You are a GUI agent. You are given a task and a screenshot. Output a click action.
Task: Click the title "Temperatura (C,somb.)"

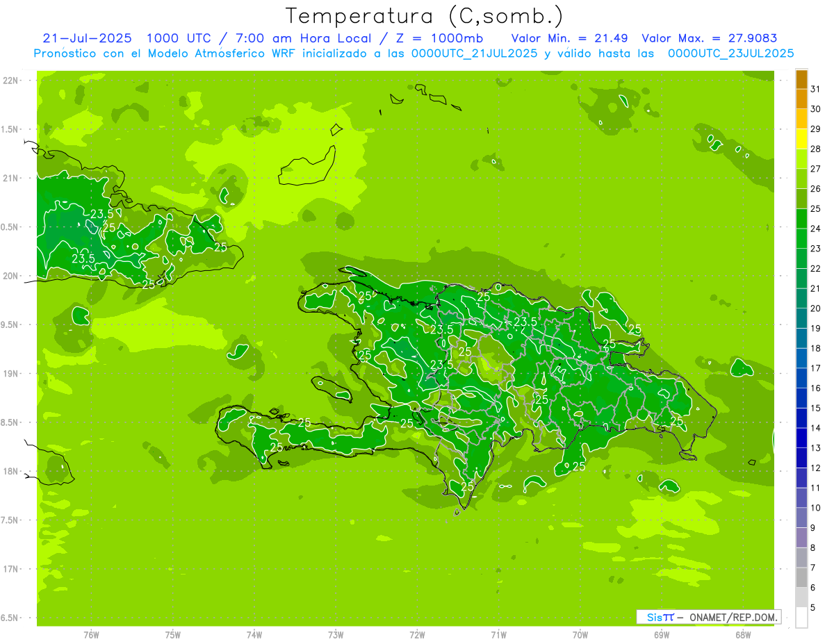point(424,15)
